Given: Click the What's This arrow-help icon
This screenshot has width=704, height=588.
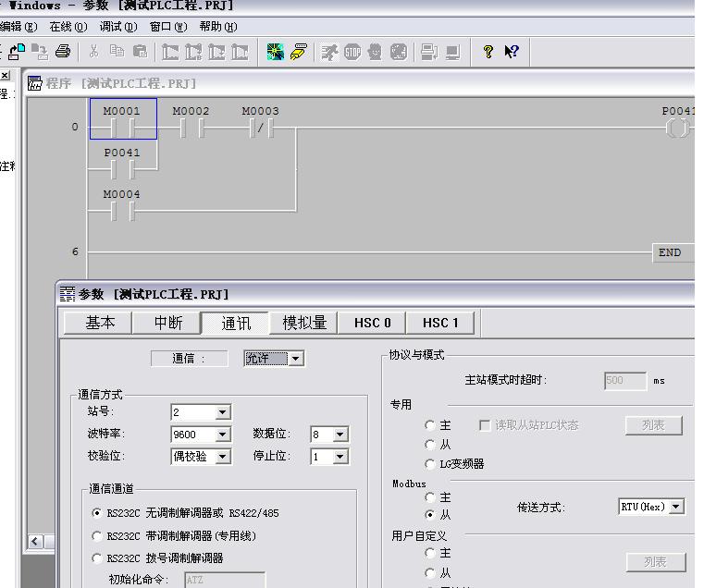Looking at the screenshot, I should [512, 52].
